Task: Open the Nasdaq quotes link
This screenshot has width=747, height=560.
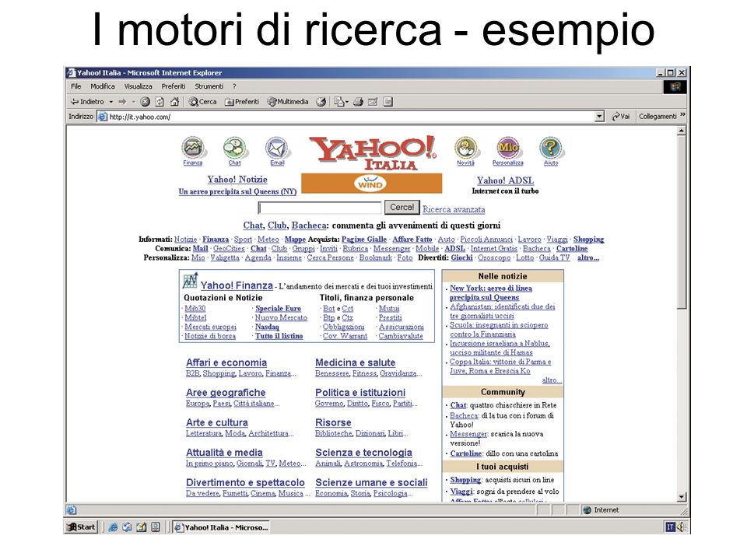Action: 267,327
